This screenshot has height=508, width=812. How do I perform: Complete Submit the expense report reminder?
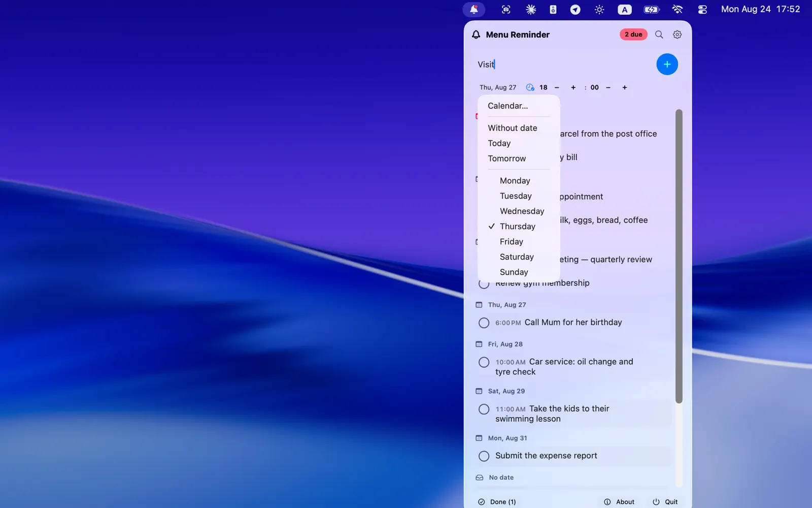484,456
